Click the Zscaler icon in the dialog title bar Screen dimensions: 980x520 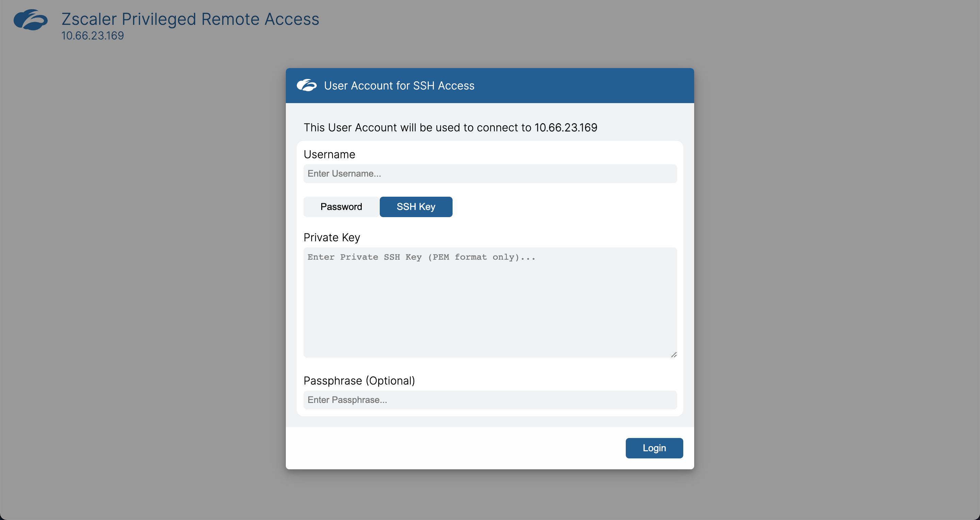pos(307,85)
